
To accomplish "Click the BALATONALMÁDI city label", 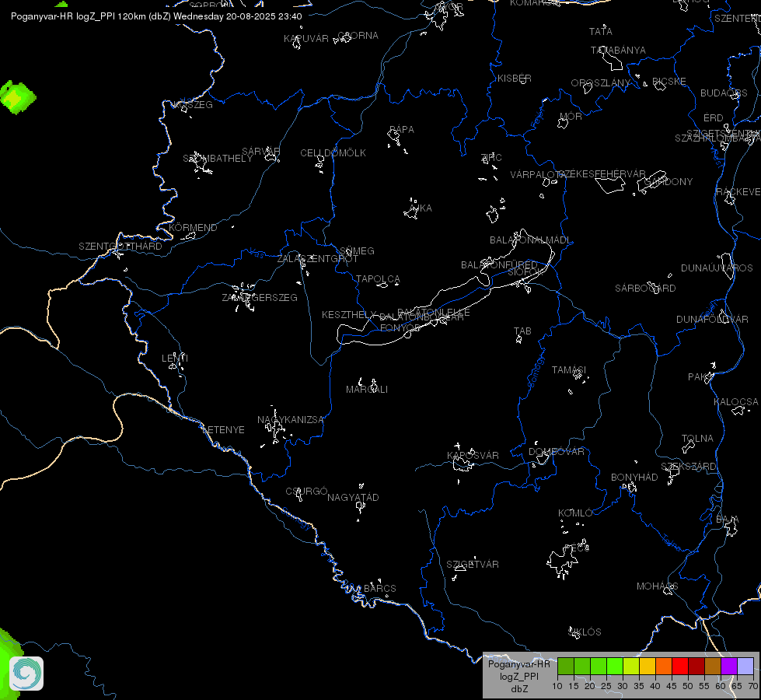I will 530,240.
